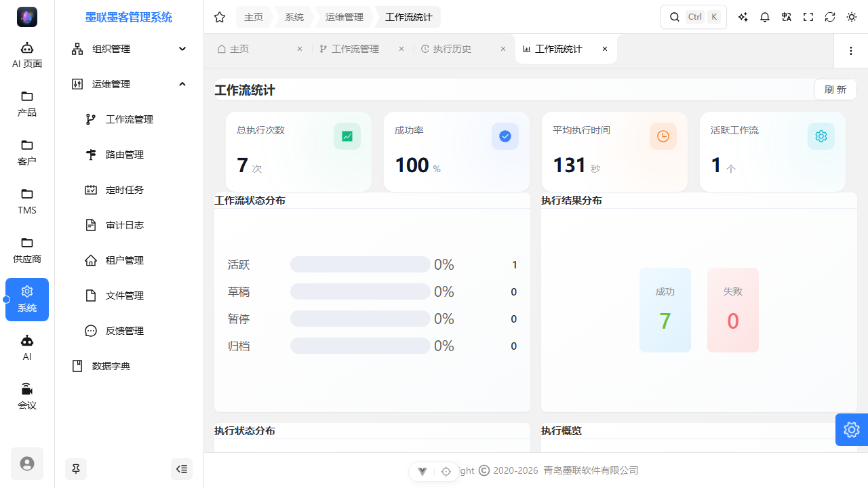
Task: Click the header refresh icon
Action: pyautogui.click(x=830, y=17)
